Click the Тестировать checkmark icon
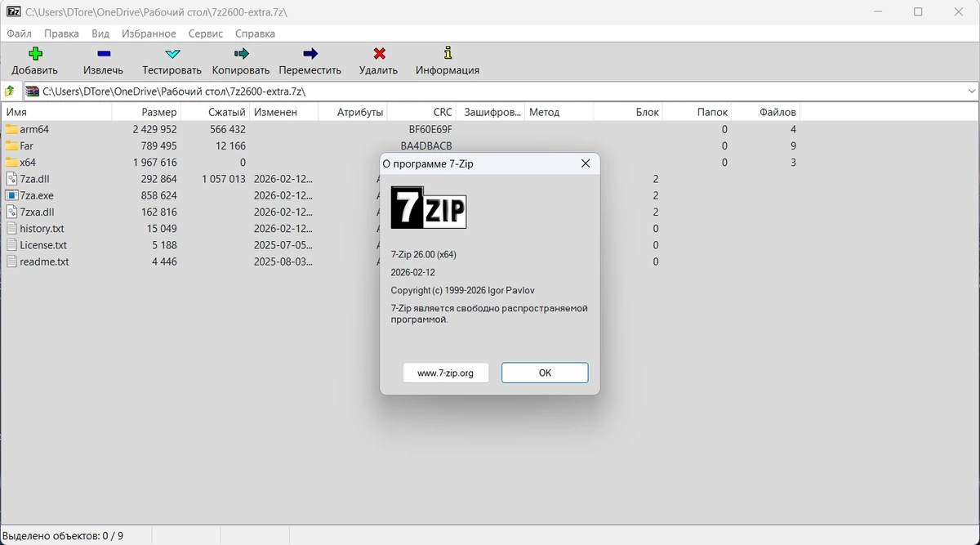The image size is (980, 545). [x=172, y=54]
